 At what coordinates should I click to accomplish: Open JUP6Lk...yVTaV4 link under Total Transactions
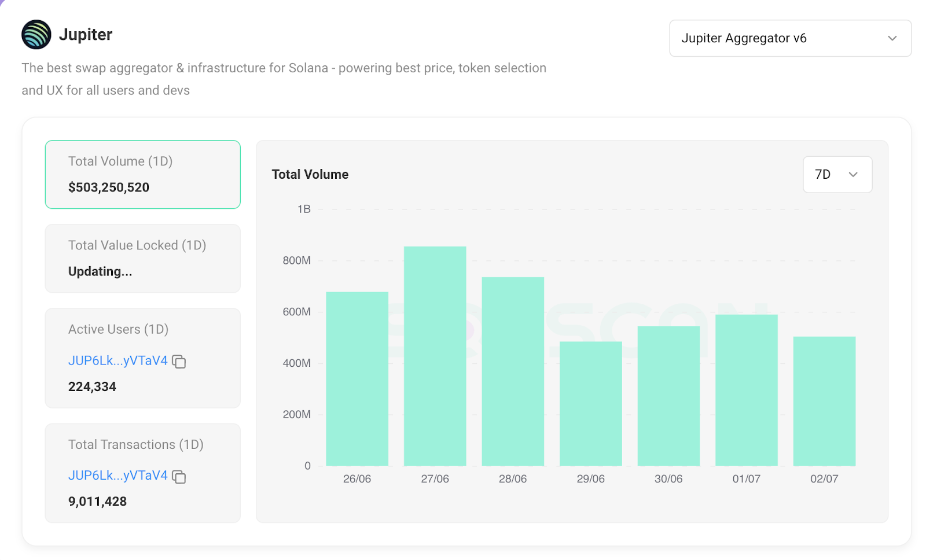click(118, 476)
